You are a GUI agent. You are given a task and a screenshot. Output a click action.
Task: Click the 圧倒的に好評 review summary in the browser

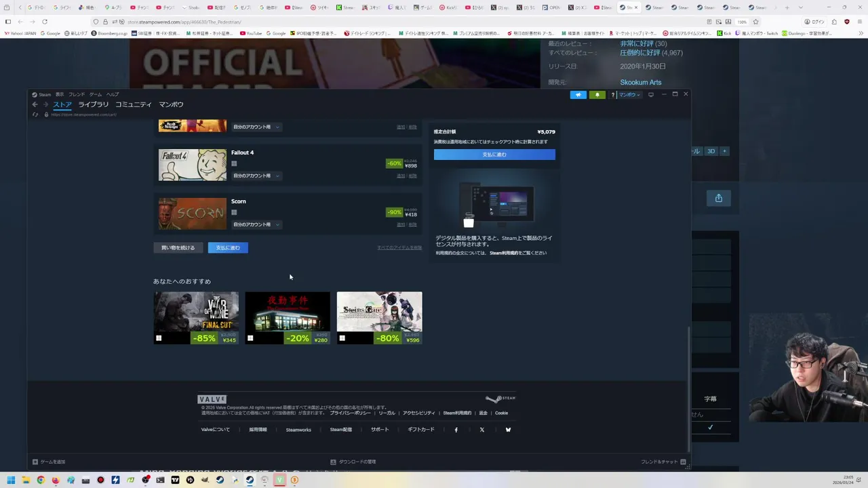click(x=651, y=53)
